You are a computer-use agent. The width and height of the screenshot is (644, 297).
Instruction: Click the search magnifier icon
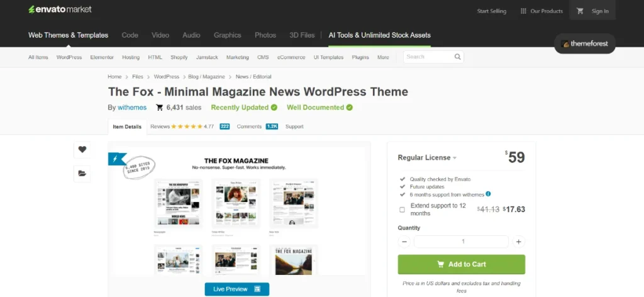point(458,57)
